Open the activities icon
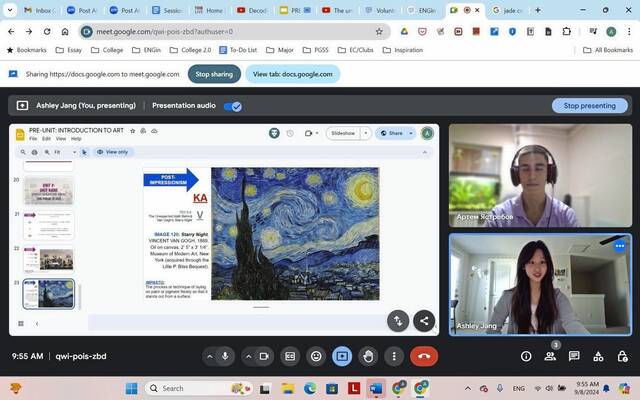 (598, 356)
